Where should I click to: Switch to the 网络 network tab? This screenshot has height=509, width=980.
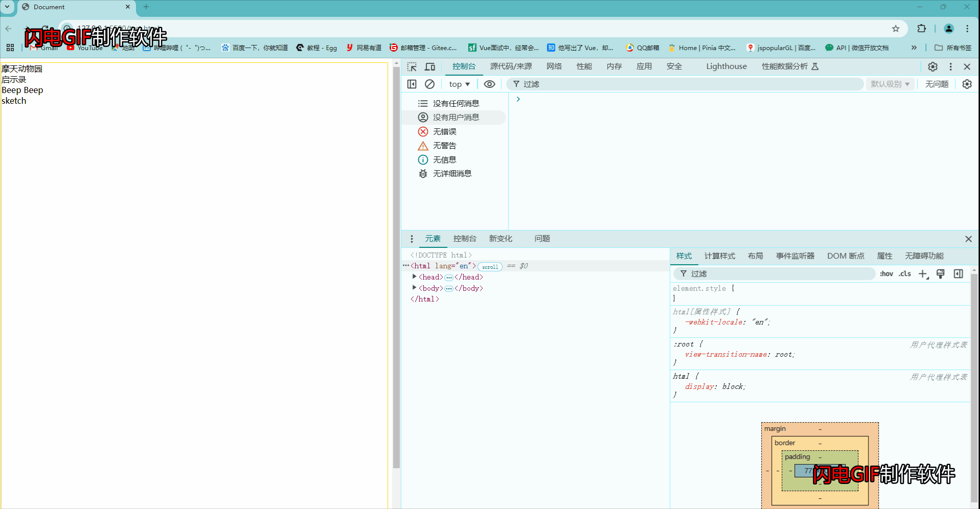point(554,66)
